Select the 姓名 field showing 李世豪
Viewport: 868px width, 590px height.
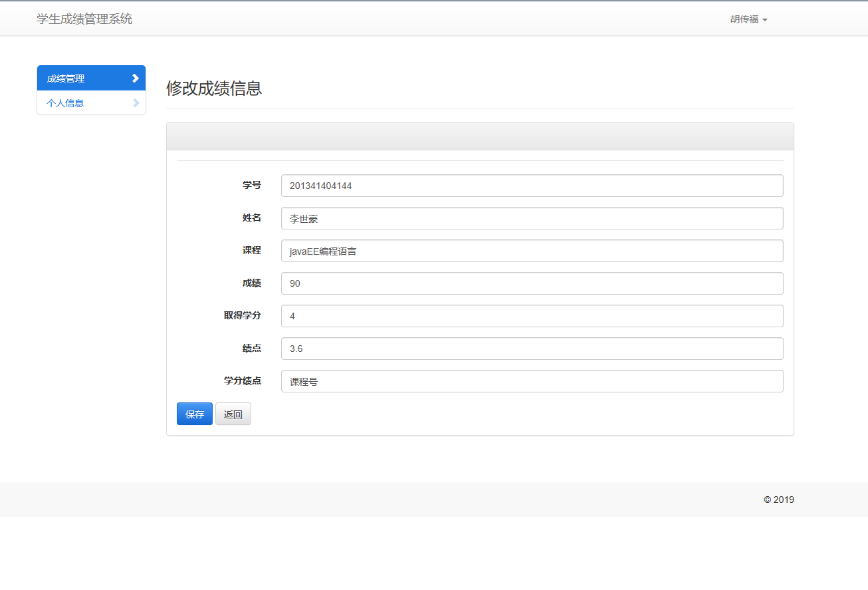531,218
